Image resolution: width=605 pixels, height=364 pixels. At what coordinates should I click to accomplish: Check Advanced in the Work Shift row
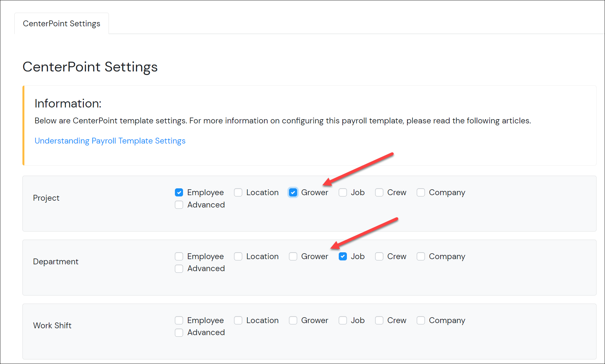tap(179, 333)
